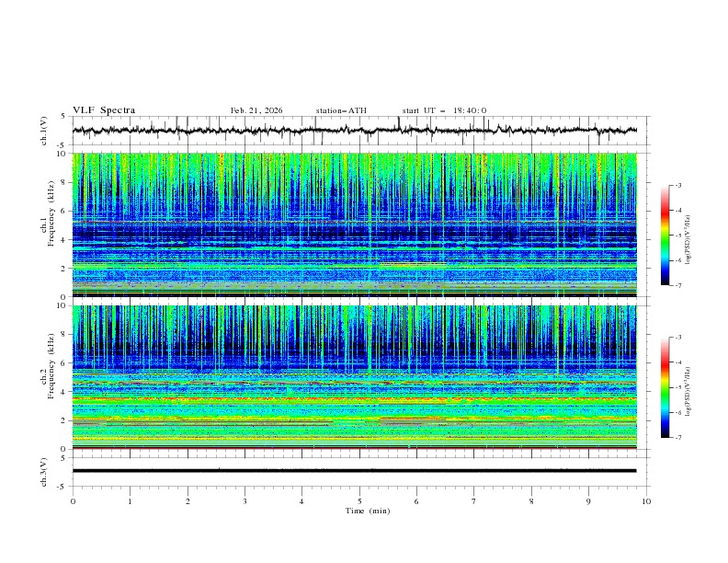The width and height of the screenshot is (728, 563).
Task: Click time axis tick label "3"
Action: point(245,501)
